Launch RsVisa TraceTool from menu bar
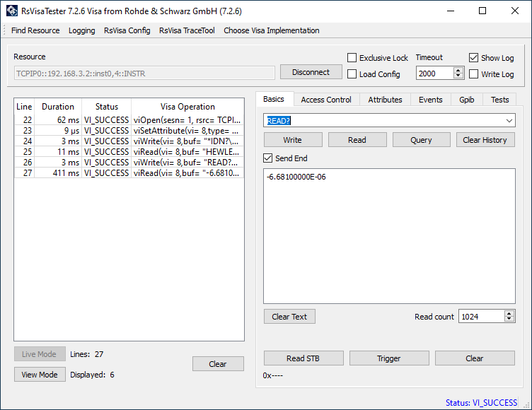532x410 pixels. [187, 30]
